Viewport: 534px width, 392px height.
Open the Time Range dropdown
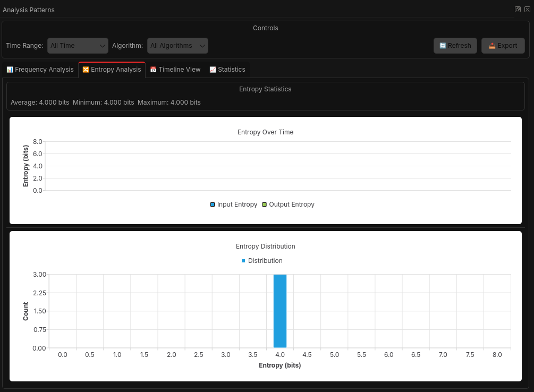click(x=78, y=46)
